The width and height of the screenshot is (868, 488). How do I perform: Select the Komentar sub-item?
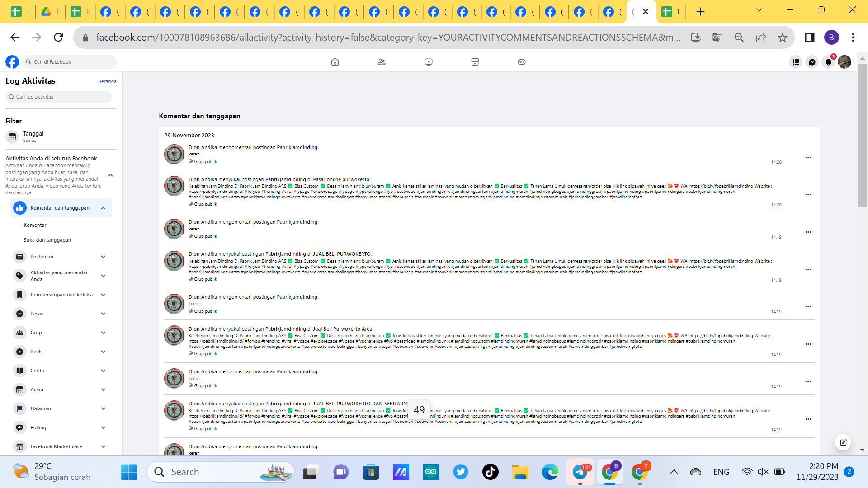(35, 225)
